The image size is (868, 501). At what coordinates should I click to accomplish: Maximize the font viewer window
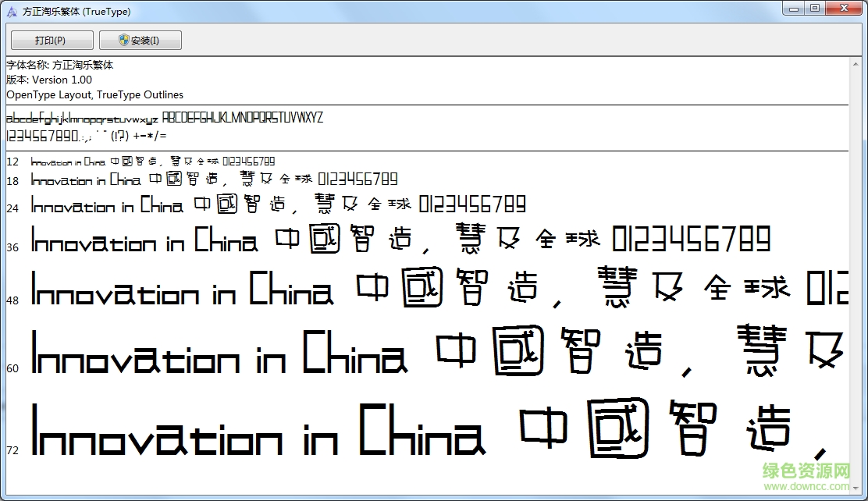click(x=814, y=9)
